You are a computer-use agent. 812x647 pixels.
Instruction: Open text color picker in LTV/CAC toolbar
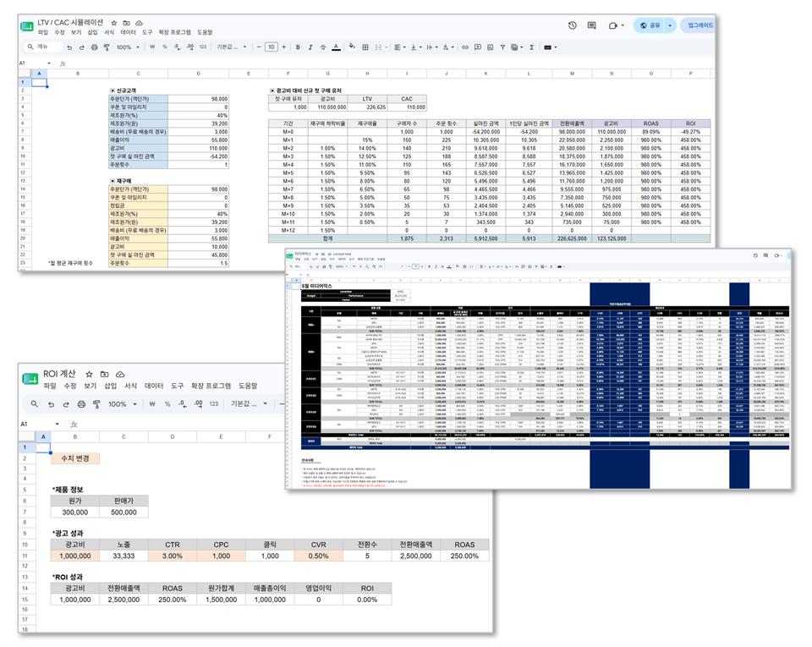(336, 47)
